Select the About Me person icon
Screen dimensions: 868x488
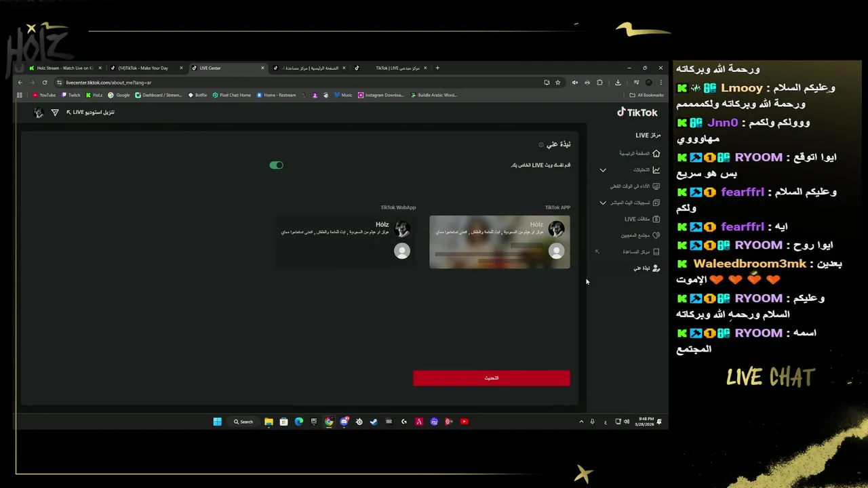[x=656, y=268]
